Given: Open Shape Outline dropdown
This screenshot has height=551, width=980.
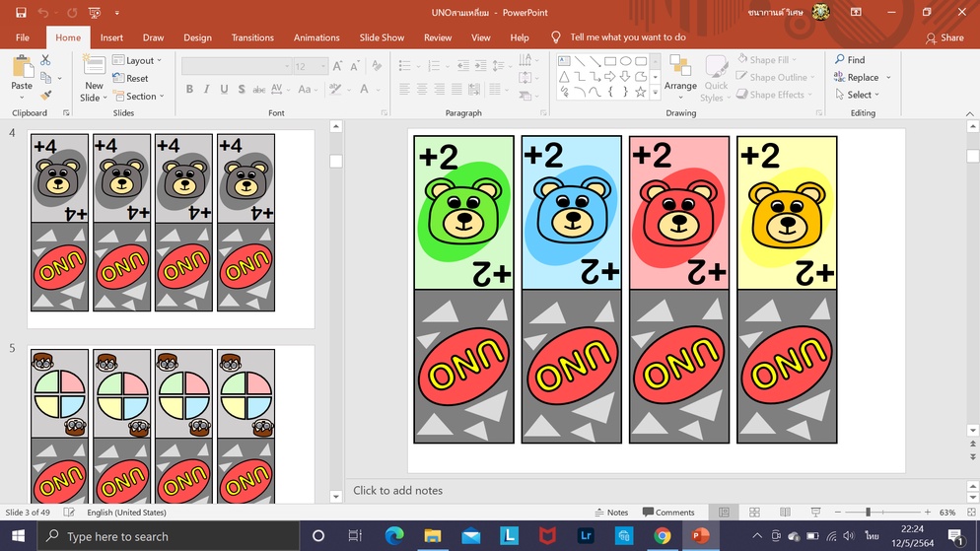Looking at the screenshot, I should 776,78.
